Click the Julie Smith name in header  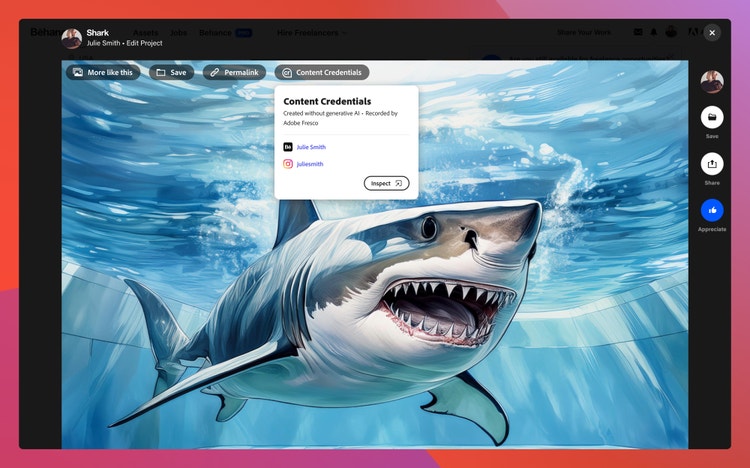point(103,43)
